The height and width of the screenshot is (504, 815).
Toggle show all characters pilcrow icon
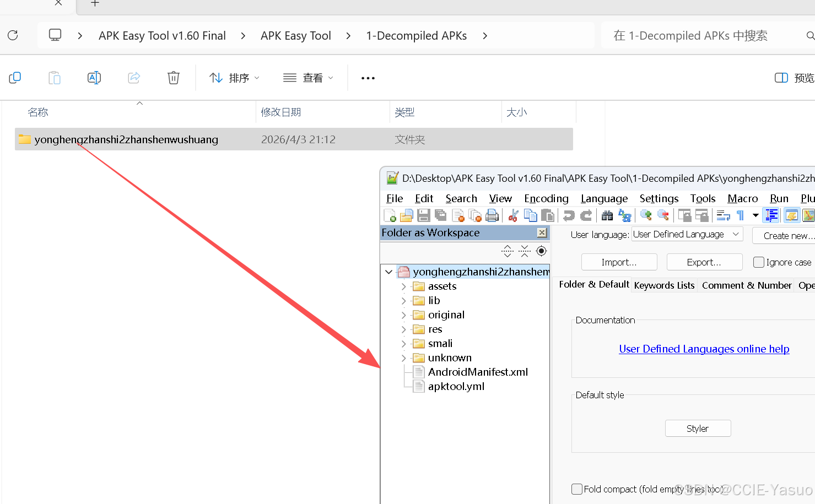tap(740, 215)
